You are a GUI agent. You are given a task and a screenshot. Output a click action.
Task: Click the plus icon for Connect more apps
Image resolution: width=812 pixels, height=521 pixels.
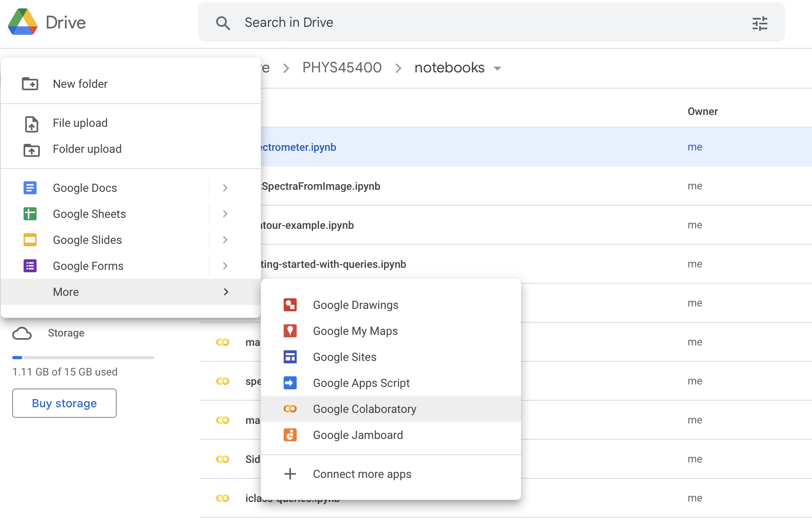pyautogui.click(x=290, y=474)
